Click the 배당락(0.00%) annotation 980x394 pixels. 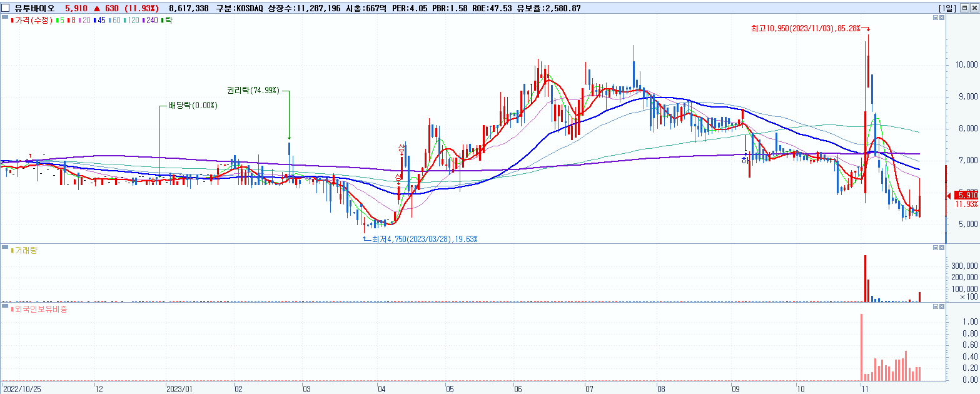click(x=193, y=105)
